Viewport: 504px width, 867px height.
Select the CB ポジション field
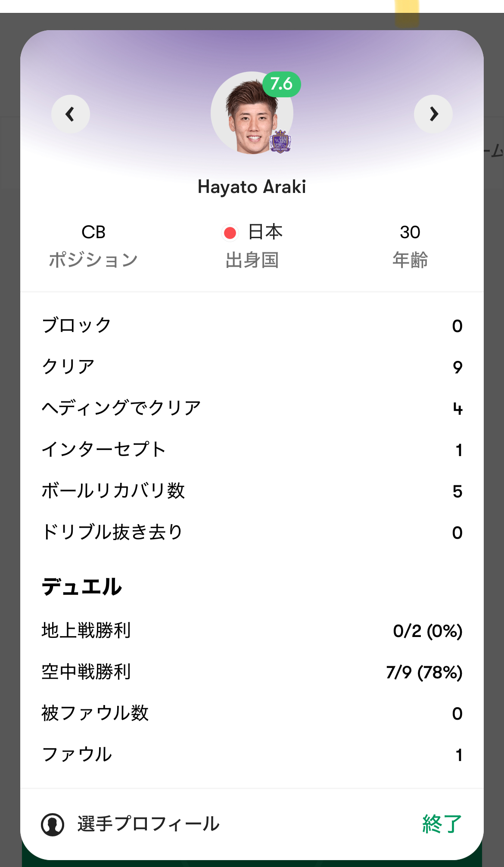[x=93, y=246]
